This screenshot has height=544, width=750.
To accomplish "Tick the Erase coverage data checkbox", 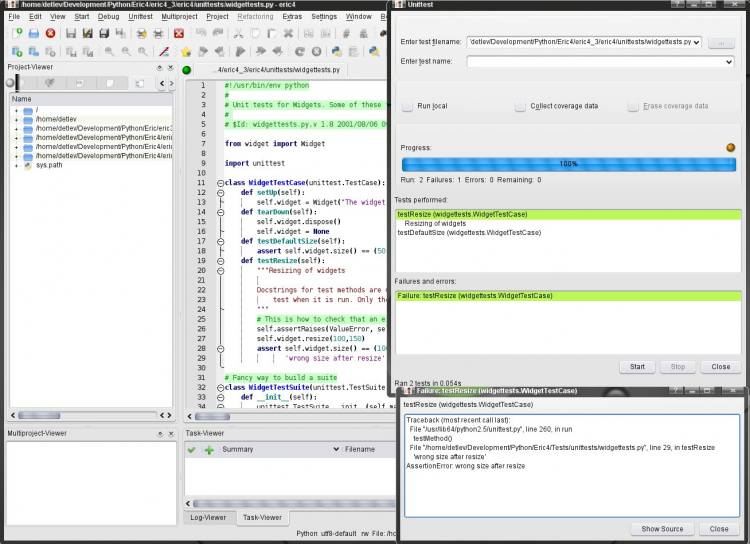I will pyautogui.click(x=633, y=106).
